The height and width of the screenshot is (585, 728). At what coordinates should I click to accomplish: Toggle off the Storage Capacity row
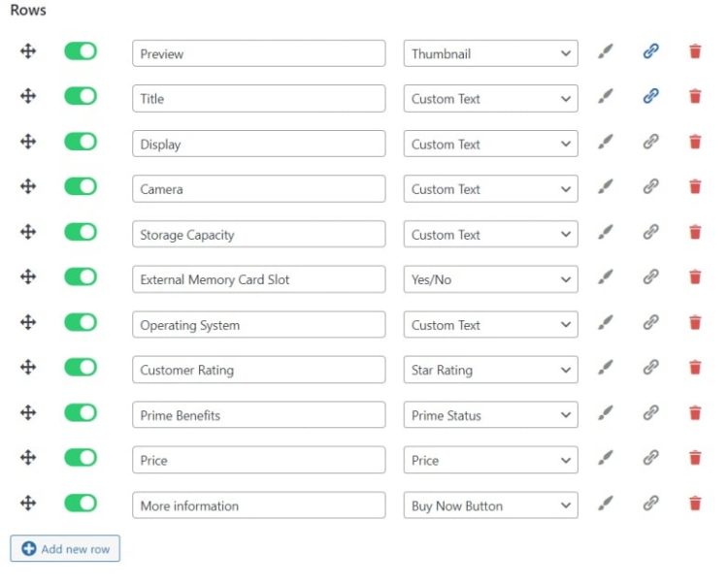click(x=81, y=232)
